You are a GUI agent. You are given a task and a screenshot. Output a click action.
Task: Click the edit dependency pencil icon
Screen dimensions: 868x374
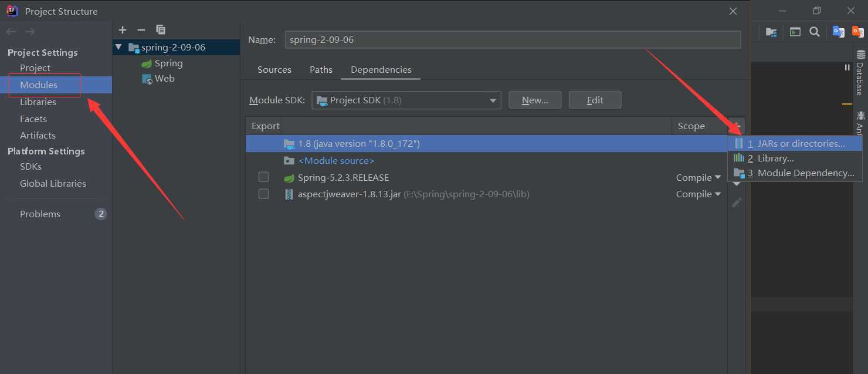[737, 203]
